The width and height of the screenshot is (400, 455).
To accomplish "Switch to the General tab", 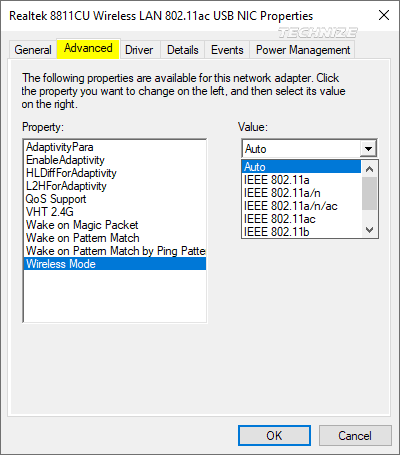I will point(33,50).
